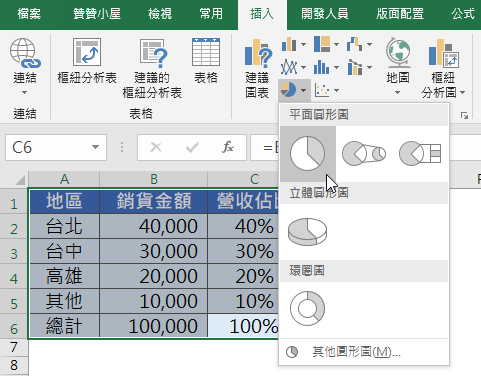
Task: Select the 3D pie chart option
Action: pos(307,232)
